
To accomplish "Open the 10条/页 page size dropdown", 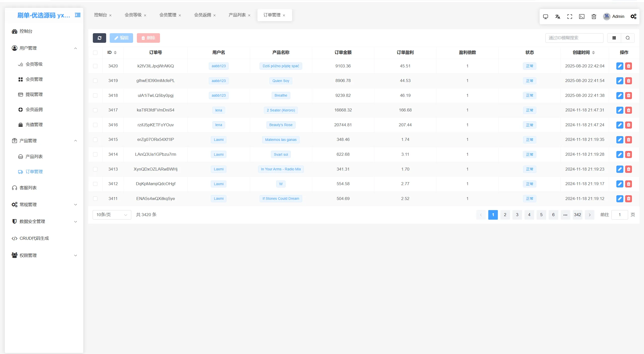I will click(x=112, y=215).
